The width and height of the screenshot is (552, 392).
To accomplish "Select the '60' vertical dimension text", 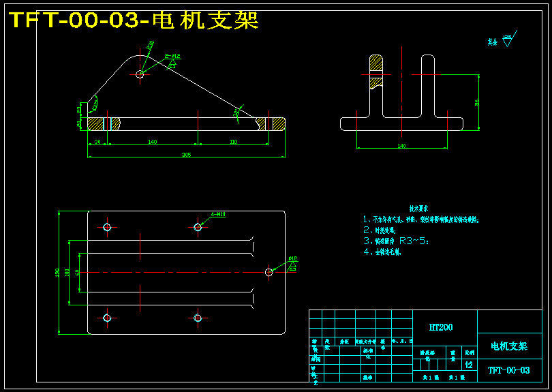I will 77,272.
